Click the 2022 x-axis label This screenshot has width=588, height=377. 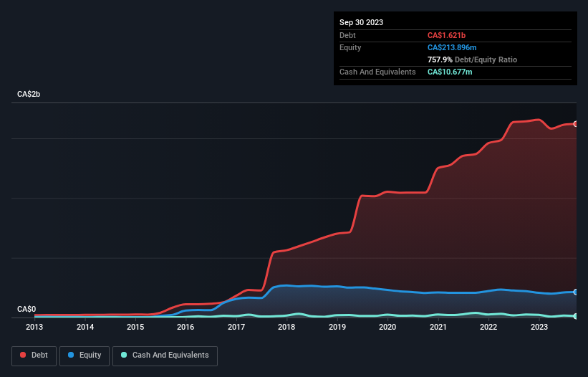[x=488, y=327]
